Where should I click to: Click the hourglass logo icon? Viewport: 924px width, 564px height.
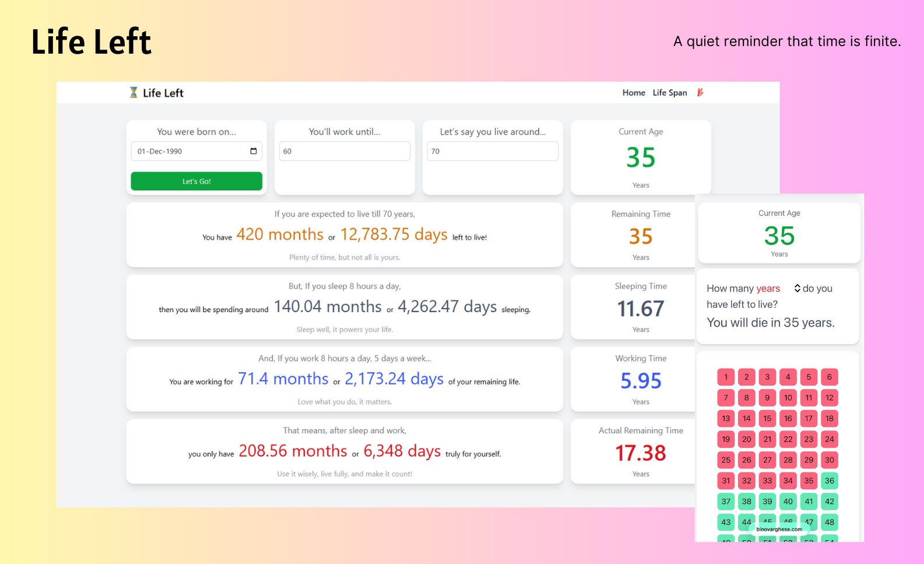[133, 93]
